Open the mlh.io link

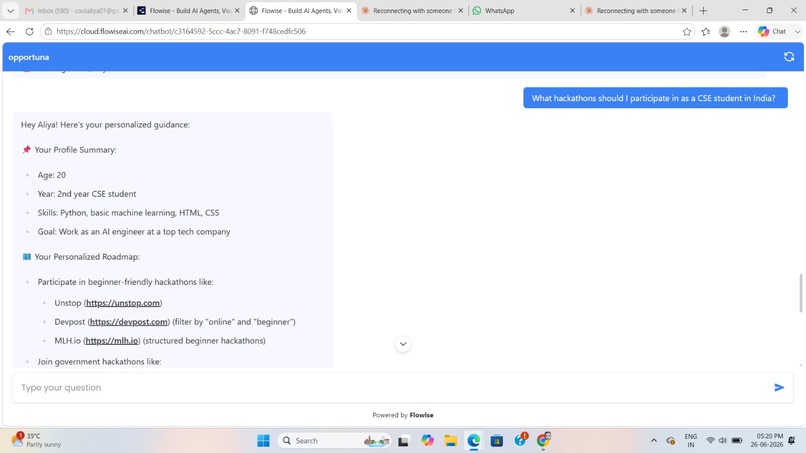(112, 341)
